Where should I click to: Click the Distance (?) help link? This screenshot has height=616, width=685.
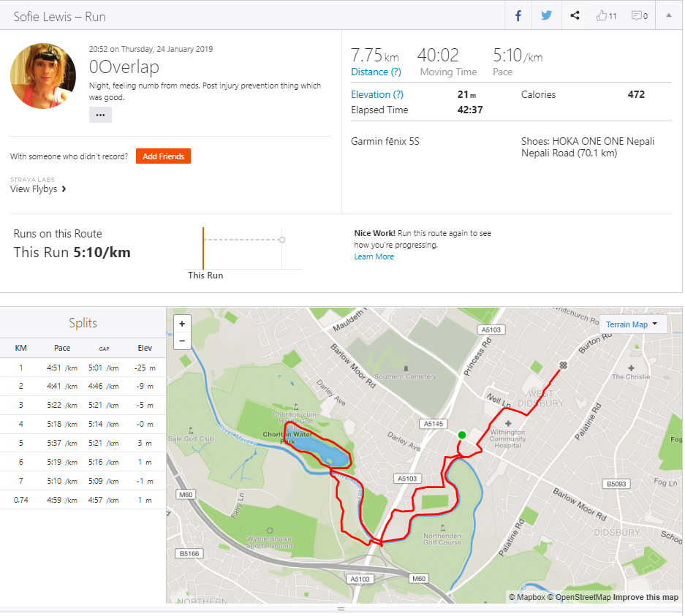[376, 72]
